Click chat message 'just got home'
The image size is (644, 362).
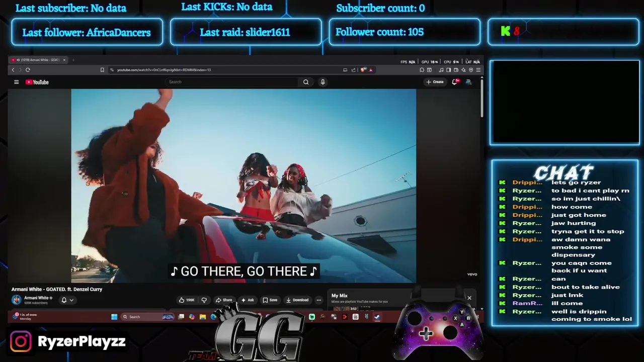point(579,215)
